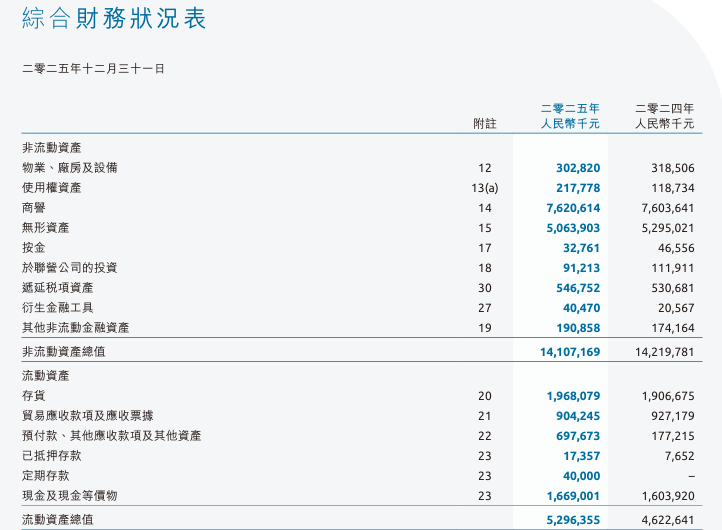
Task: Select the value 20,567
Action: point(676,308)
